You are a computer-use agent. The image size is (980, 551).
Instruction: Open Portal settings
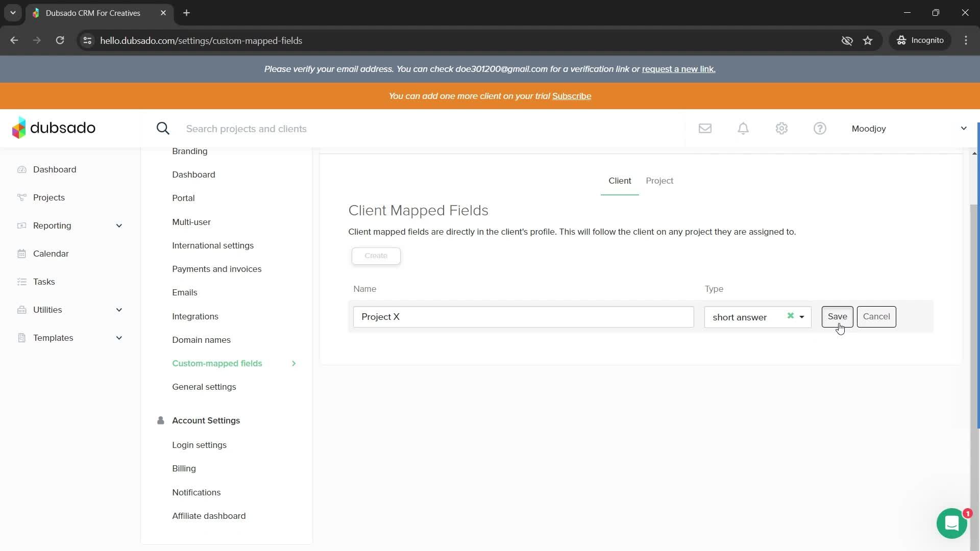[183, 198]
